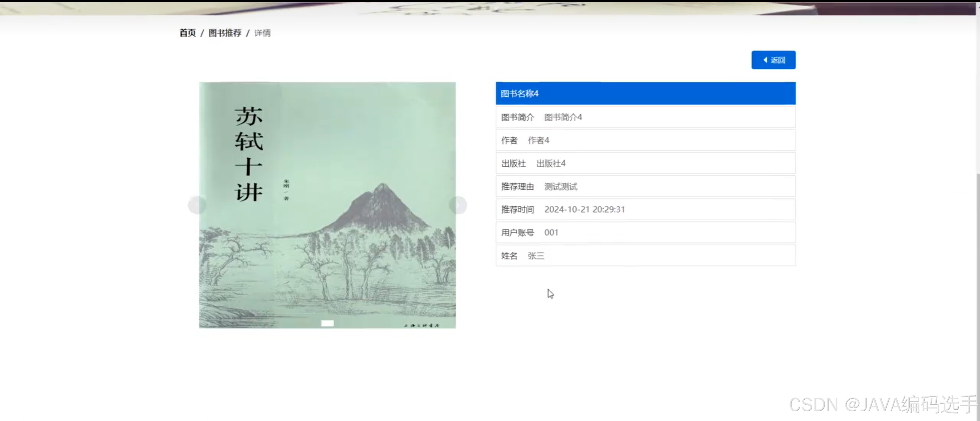Select the 图书名称4 title header

[645, 94]
